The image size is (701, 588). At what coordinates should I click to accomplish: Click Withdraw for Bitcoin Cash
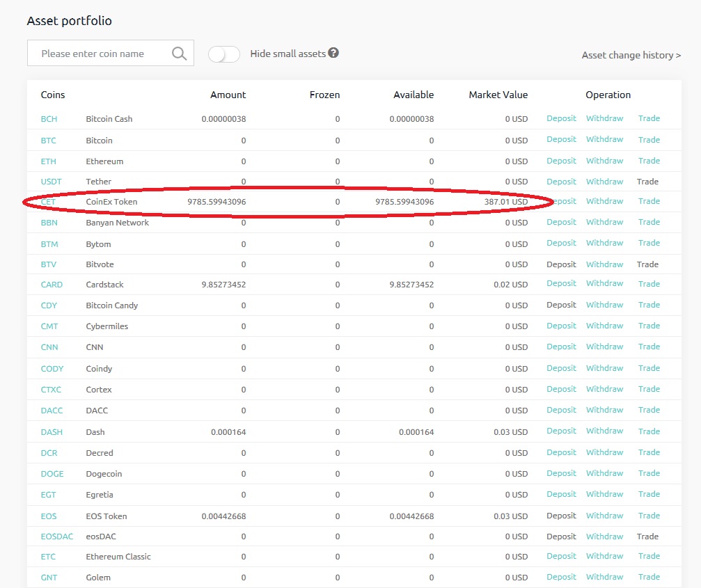pyautogui.click(x=604, y=118)
